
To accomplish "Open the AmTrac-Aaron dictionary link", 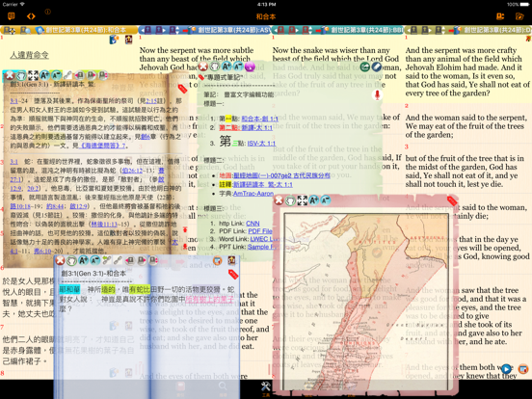I will point(253,193).
